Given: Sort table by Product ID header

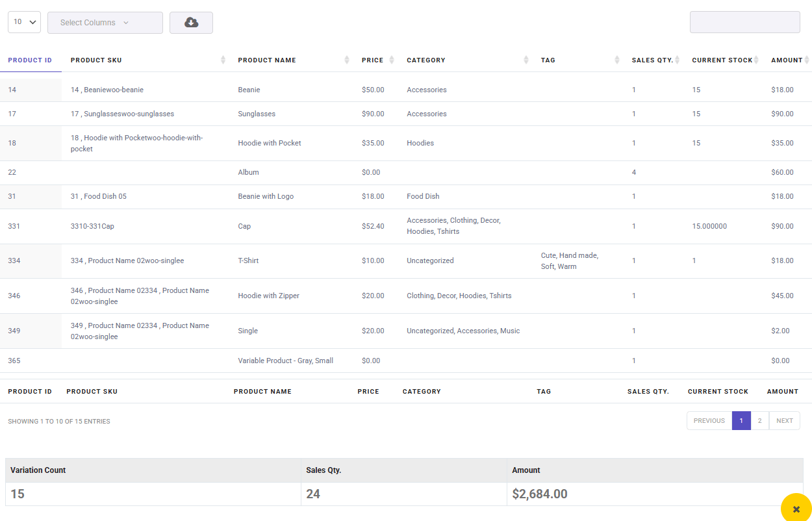Looking at the screenshot, I should [30, 60].
